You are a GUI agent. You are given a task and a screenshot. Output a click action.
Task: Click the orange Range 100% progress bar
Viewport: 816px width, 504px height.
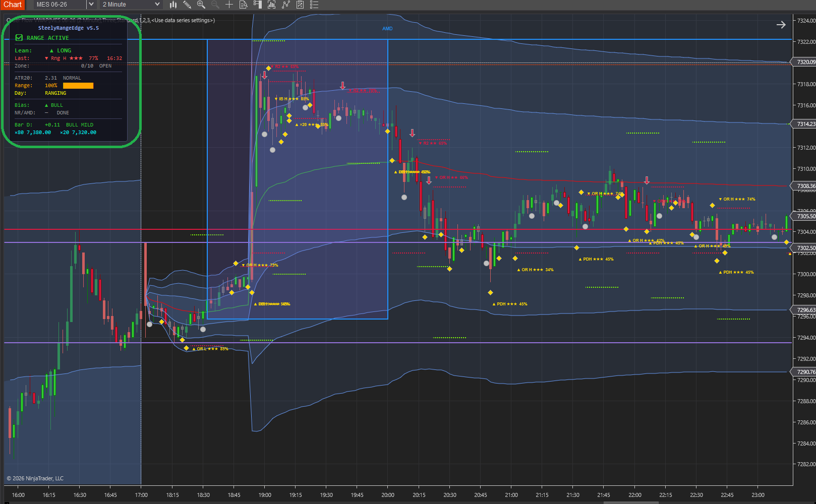[78, 86]
